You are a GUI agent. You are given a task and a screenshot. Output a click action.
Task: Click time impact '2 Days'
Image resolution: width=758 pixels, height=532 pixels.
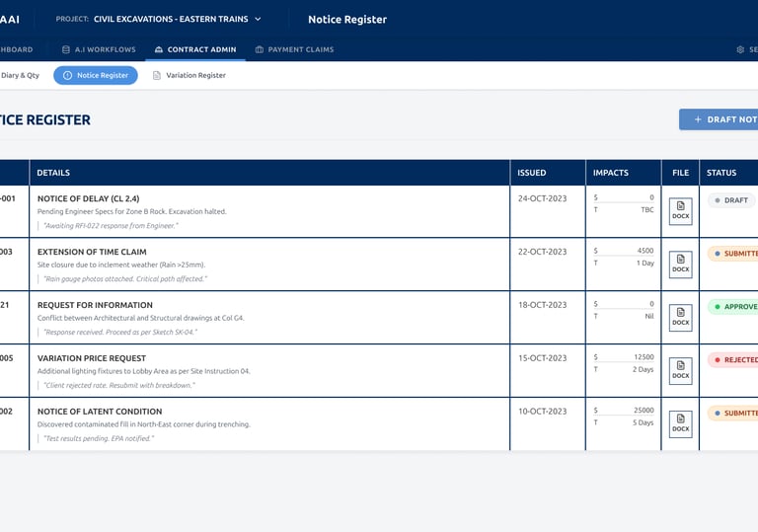point(643,369)
